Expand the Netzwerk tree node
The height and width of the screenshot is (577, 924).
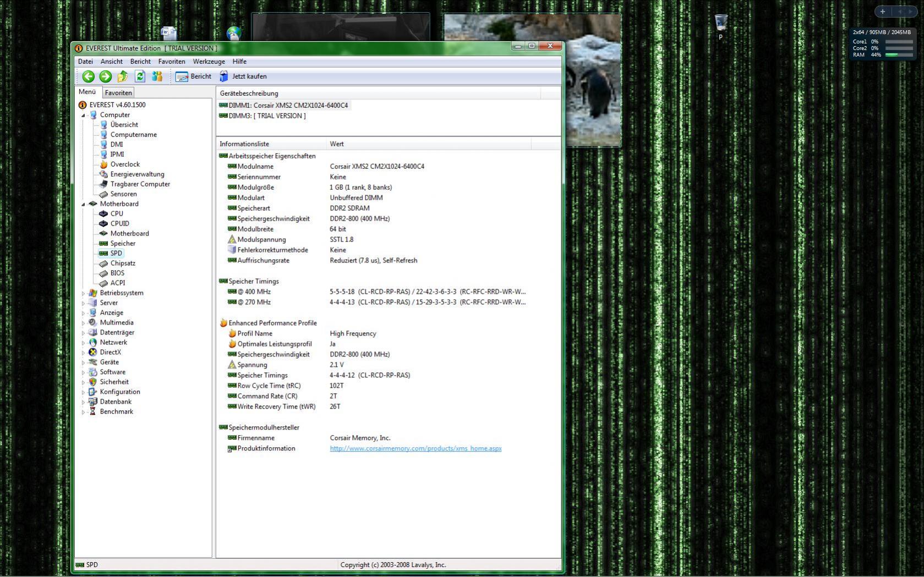click(84, 343)
